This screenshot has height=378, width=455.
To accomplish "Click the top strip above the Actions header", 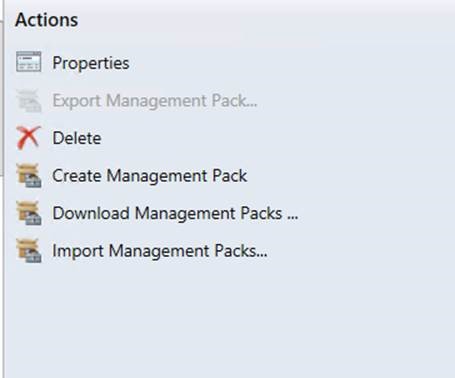I will tap(227, 4).
